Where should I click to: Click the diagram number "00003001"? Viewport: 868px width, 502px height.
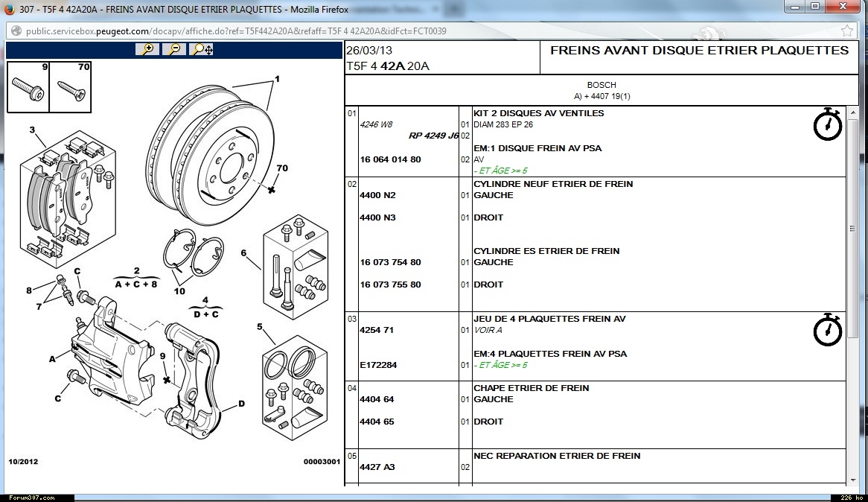[x=322, y=462]
